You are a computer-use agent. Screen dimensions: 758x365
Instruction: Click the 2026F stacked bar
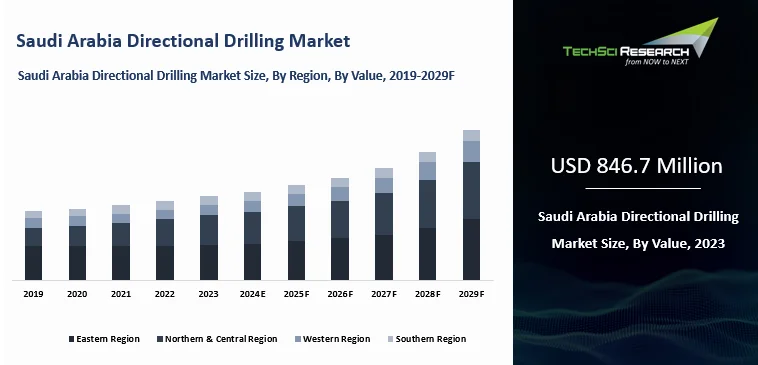(x=340, y=229)
